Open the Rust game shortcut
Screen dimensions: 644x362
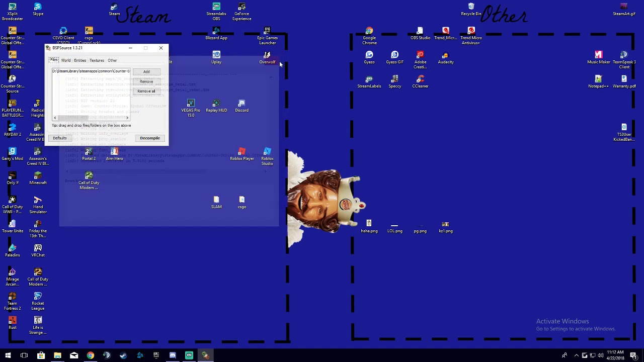[12, 323]
